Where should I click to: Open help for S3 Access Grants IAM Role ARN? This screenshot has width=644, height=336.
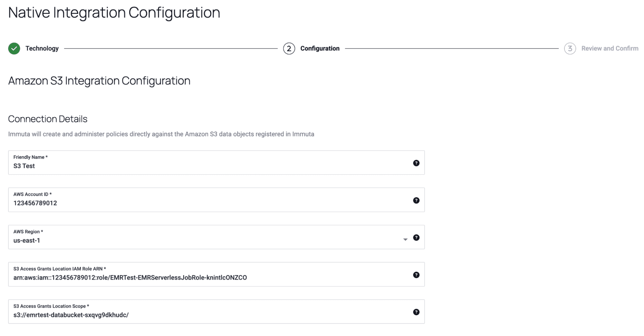pyautogui.click(x=416, y=275)
